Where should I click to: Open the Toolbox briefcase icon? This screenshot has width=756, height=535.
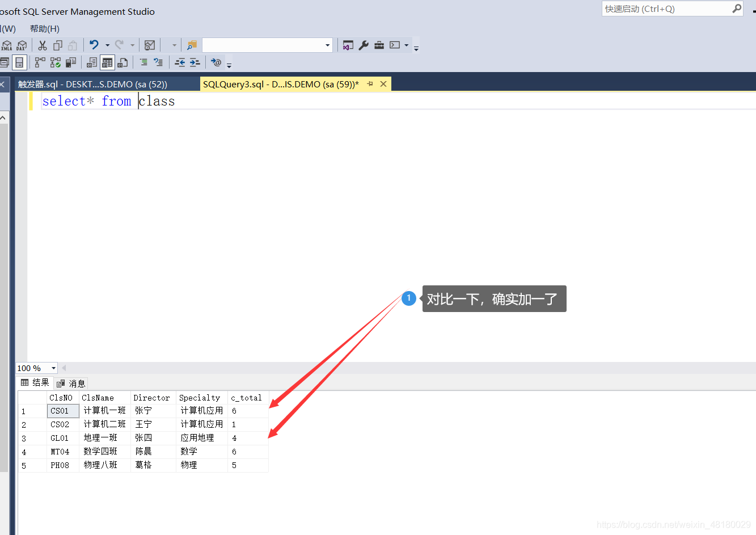379,45
